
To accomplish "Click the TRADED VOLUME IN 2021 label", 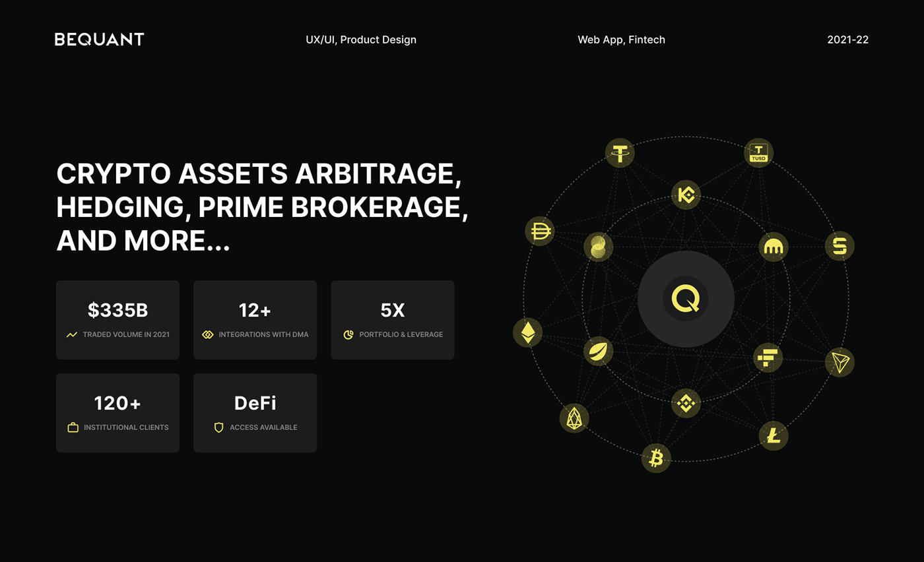I will 126,334.
